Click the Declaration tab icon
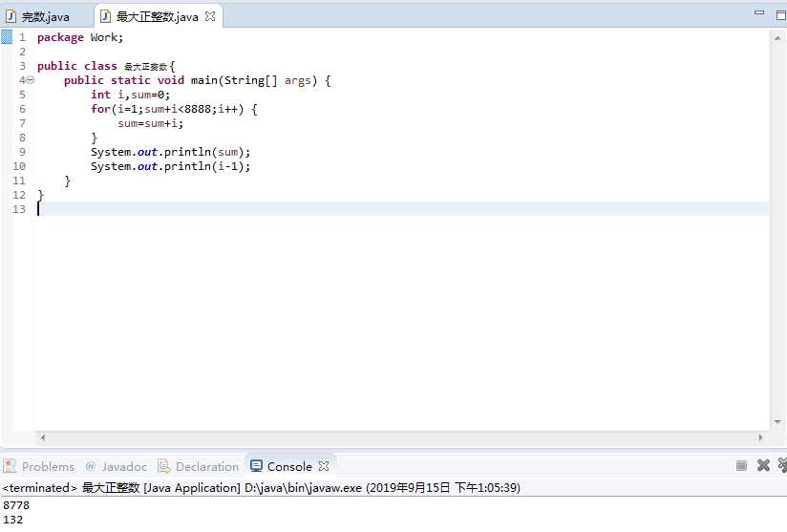 (164, 466)
